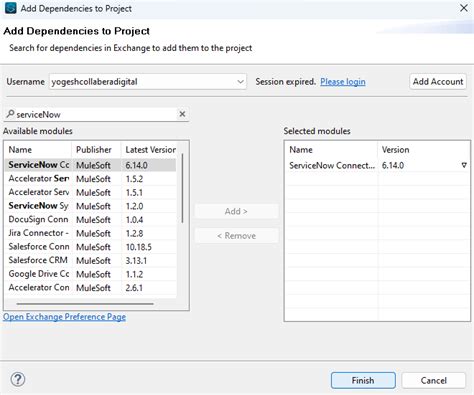Click the Anypoint Studio title bar icon
This screenshot has width=474, height=395.
(x=10, y=8)
